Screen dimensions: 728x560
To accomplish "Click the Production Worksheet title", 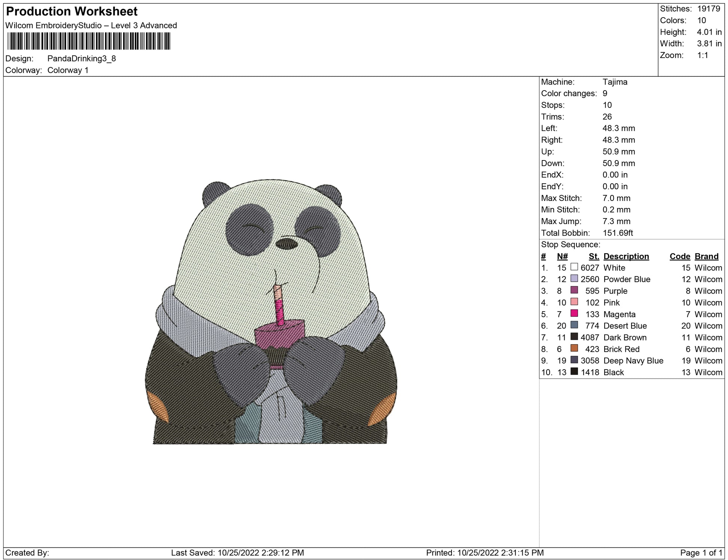I will (72, 12).
